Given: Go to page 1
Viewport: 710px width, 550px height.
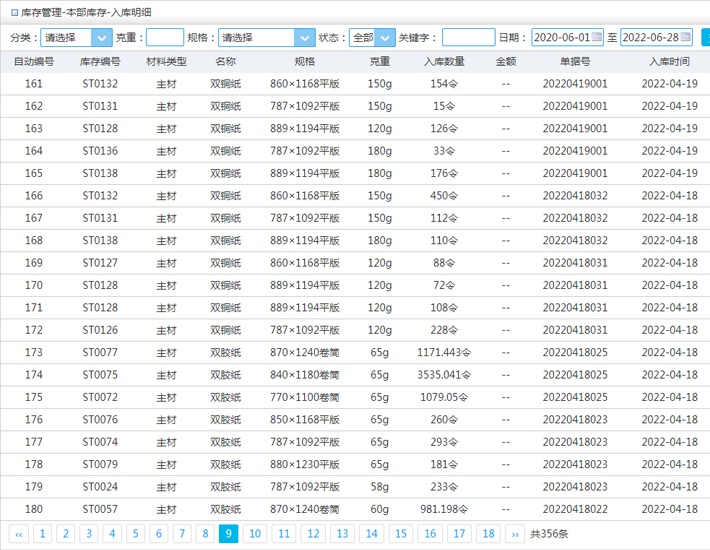Looking at the screenshot, I should click(43, 534).
